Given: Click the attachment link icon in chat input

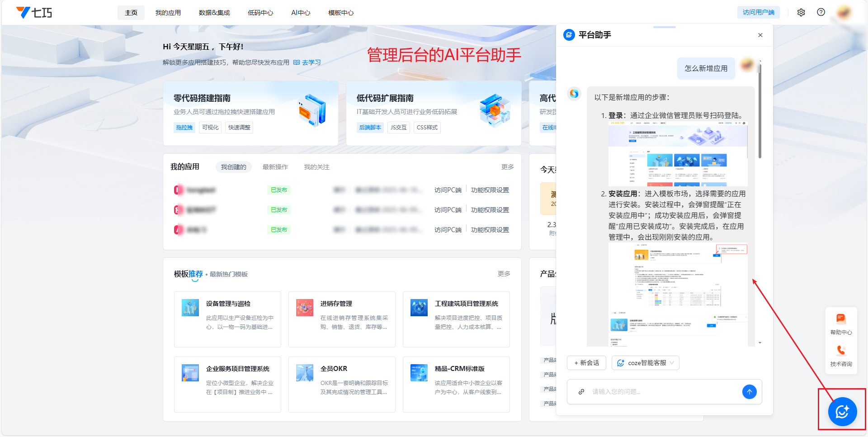Looking at the screenshot, I should click(x=581, y=392).
